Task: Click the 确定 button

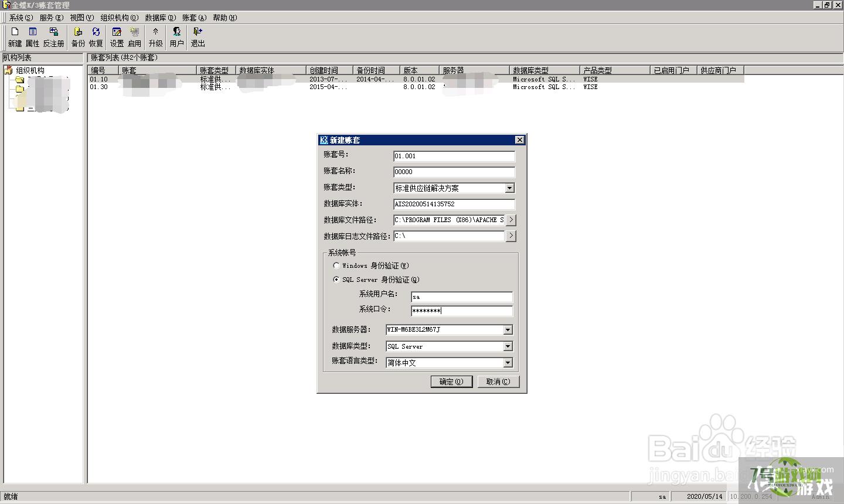Action: tap(451, 382)
